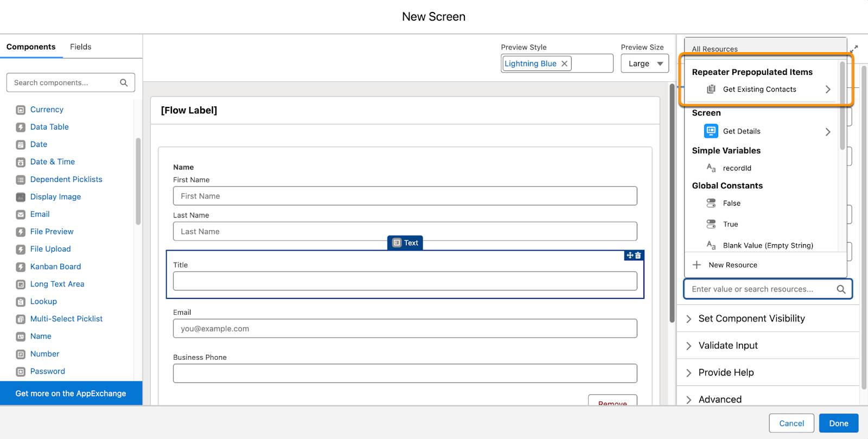This screenshot has height=439, width=868.
Task: Click the Dependent Picklists component icon
Action: click(x=21, y=180)
